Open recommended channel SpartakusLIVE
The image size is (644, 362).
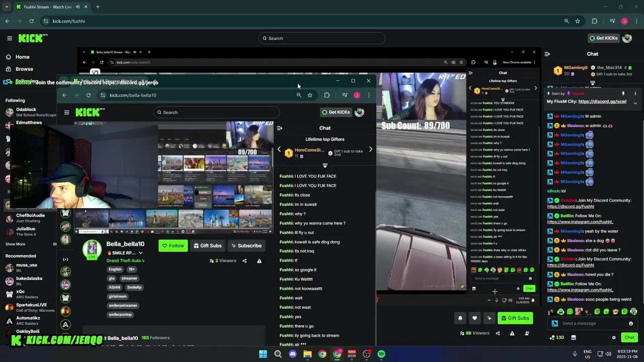point(30,307)
